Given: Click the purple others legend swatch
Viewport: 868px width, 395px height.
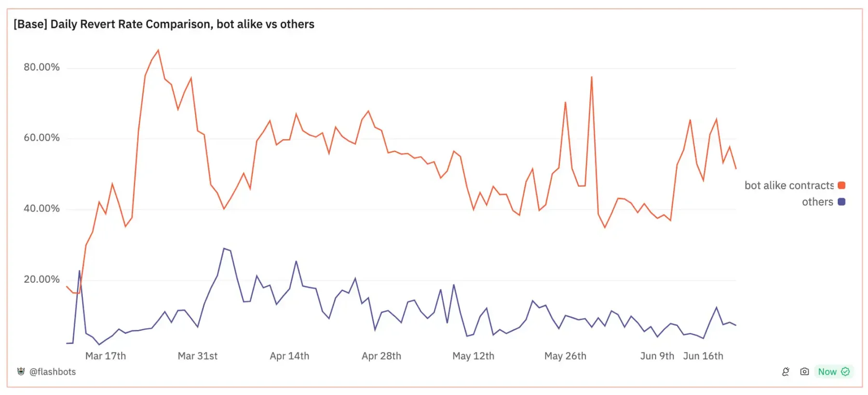Looking at the screenshot, I should (841, 202).
